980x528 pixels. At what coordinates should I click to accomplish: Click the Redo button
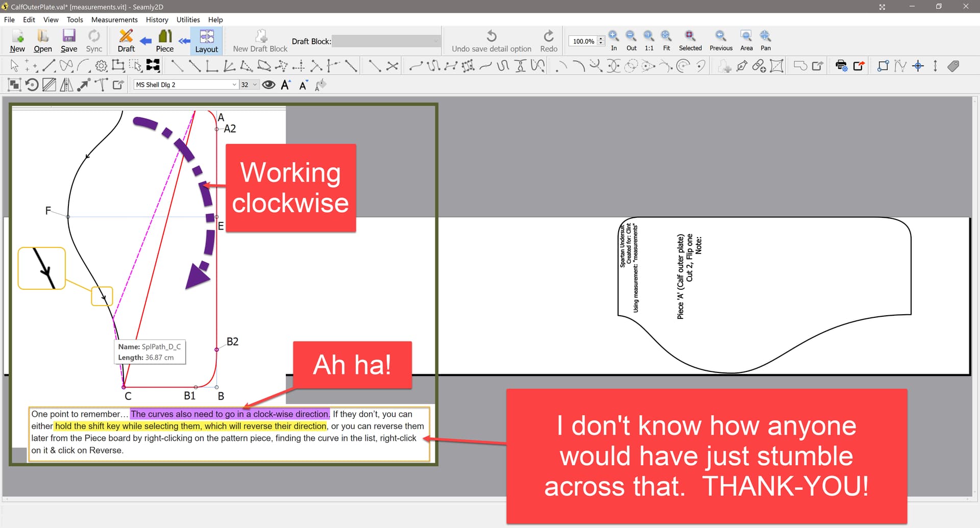pos(548,41)
